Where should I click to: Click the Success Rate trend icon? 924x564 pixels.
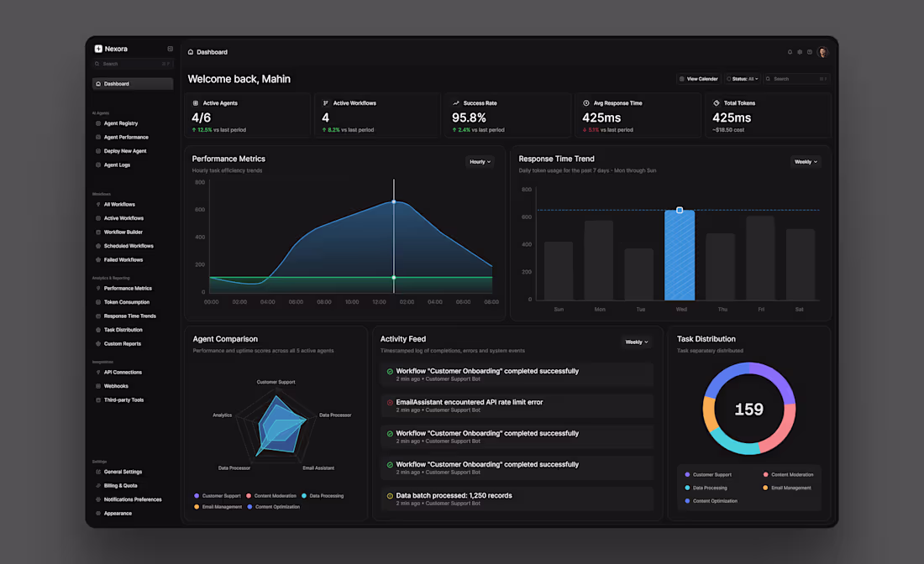pos(455,103)
